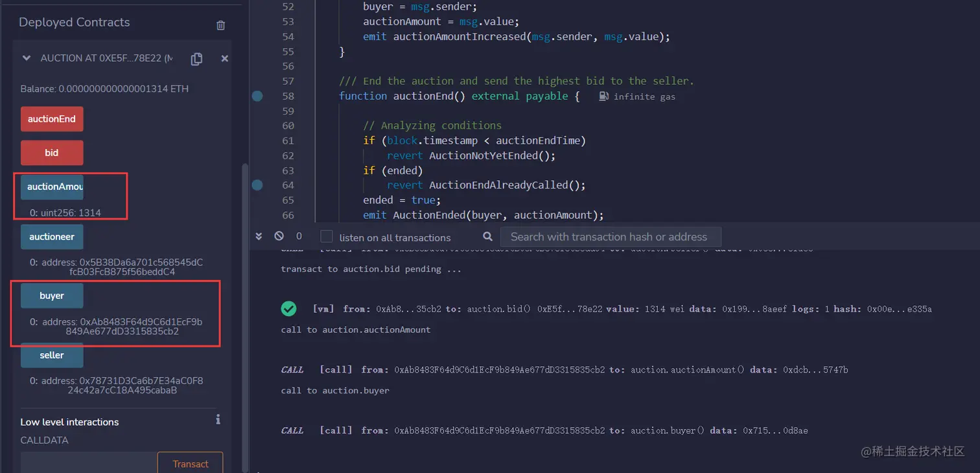Clear the terminal console output
The width and height of the screenshot is (980, 473).
279,236
